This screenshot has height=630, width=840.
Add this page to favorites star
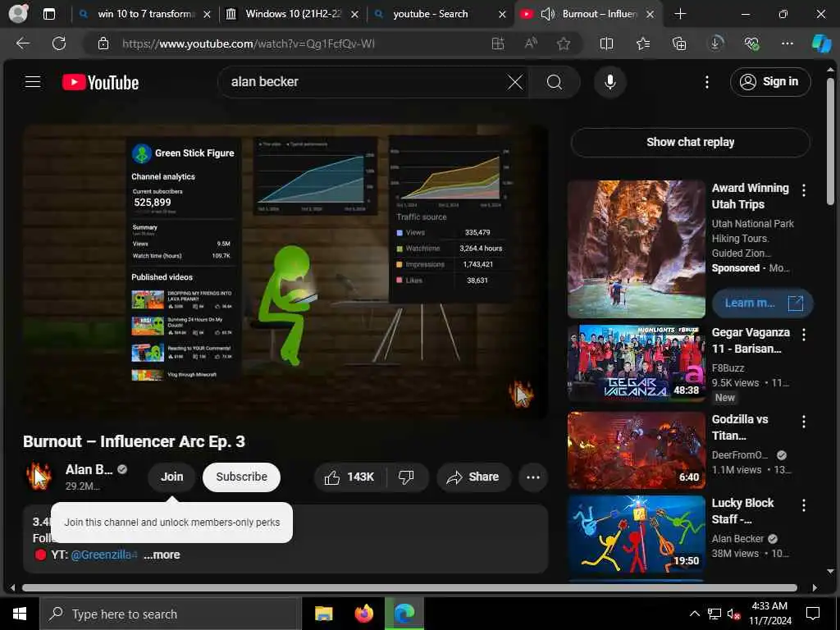(x=563, y=44)
